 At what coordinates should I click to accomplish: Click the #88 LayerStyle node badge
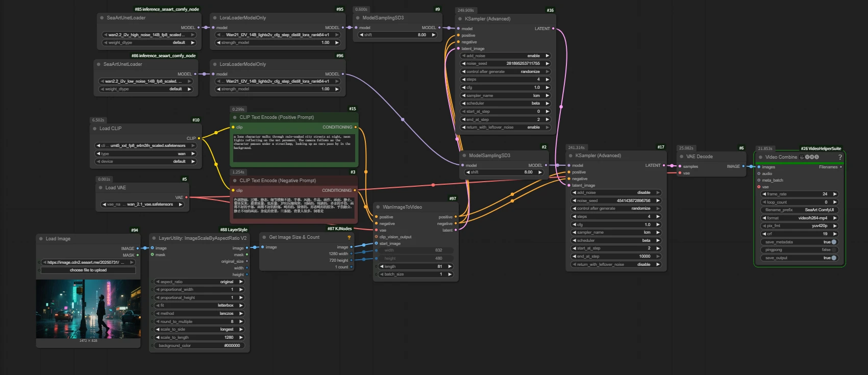tap(233, 230)
